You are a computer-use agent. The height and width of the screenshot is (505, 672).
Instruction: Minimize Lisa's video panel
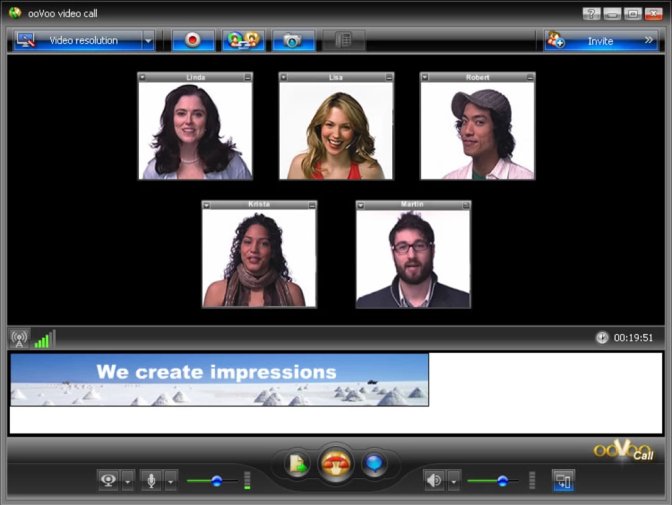click(x=389, y=77)
